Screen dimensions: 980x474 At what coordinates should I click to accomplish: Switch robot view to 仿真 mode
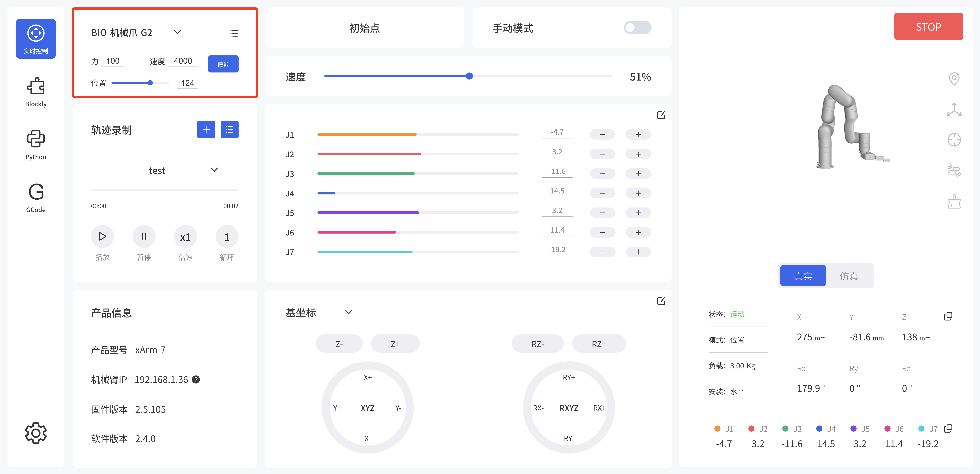849,276
